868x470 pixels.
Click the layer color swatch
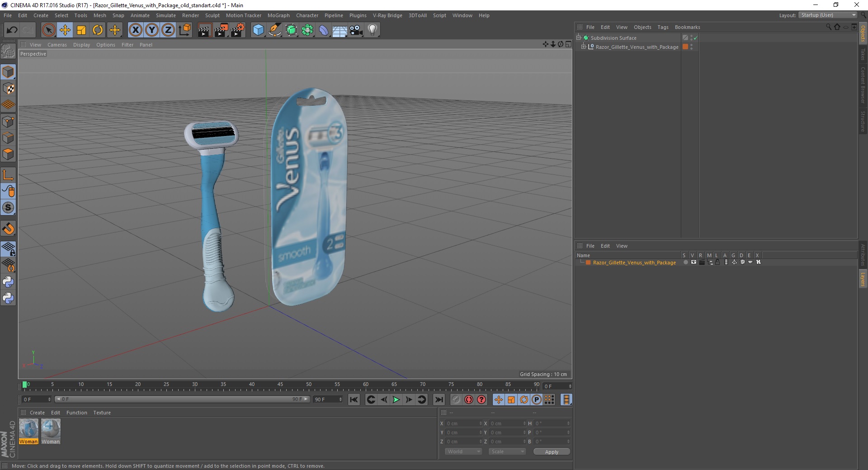[588, 263]
